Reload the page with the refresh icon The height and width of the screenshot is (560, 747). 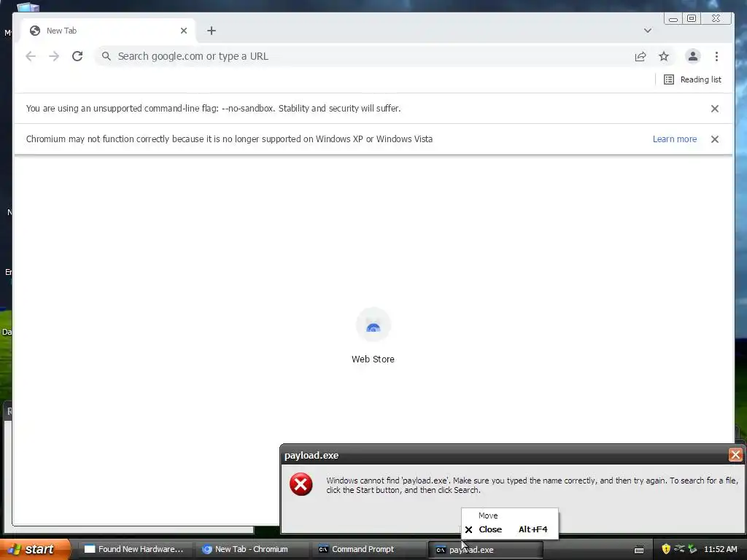tap(77, 56)
